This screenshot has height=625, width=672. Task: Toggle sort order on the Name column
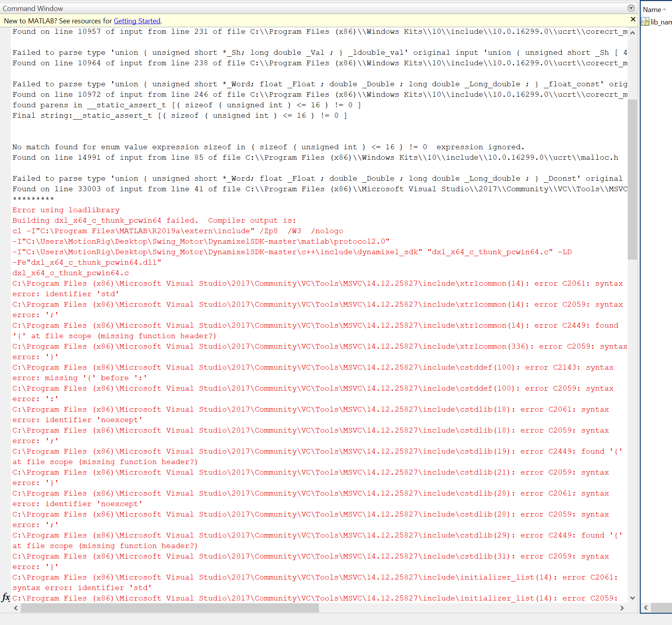tap(652, 9)
